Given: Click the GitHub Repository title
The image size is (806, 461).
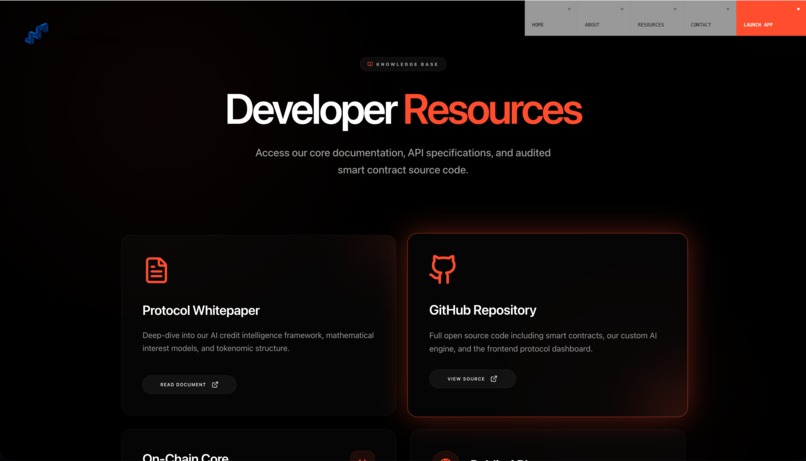Looking at the screenshot, I should (483, 310).
